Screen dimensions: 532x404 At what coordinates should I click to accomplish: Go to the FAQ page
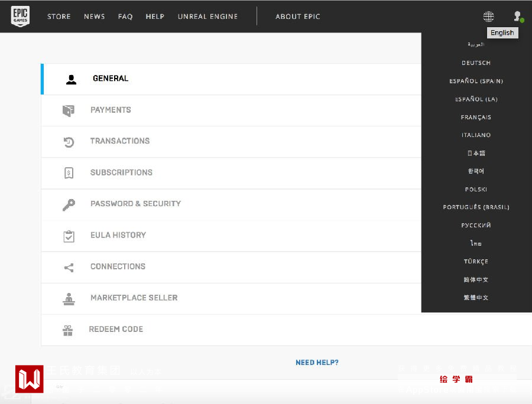[x=125, y=17]
